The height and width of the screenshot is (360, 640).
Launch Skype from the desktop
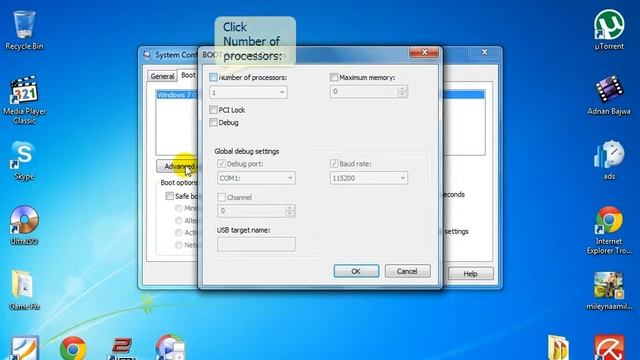coord(24,160)
